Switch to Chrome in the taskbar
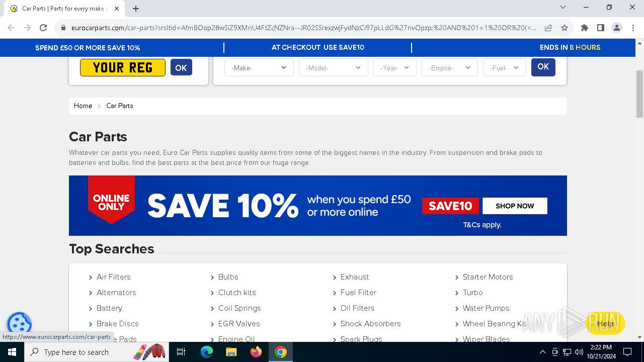644x362 pixels. point(281,352)
